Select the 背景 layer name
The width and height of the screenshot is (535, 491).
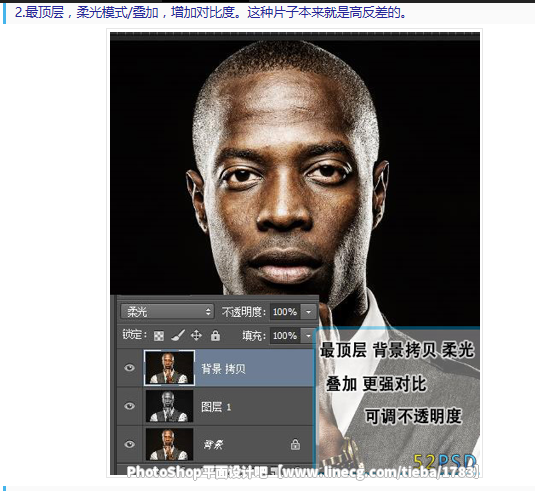(x=213, y=445)
